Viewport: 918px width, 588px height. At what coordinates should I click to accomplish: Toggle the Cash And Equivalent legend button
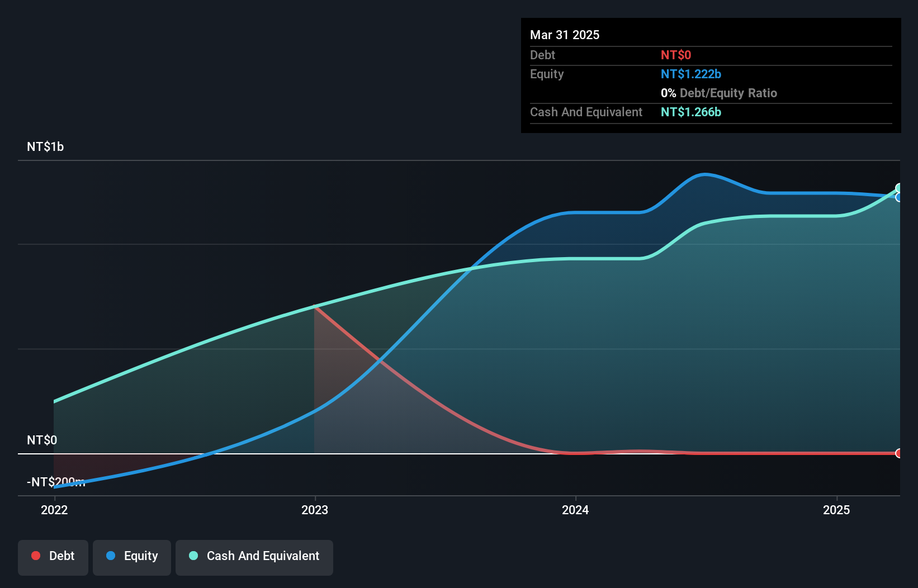(254, 557)
